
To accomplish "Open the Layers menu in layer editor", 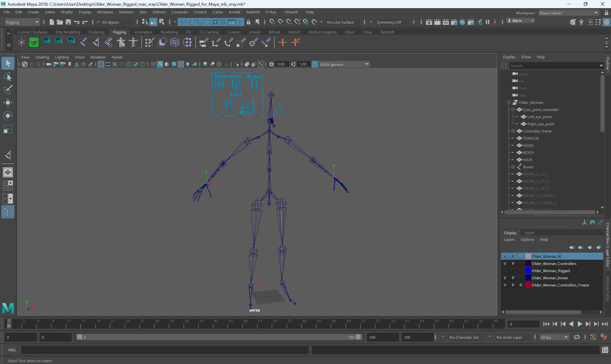I will coord(509,240).
